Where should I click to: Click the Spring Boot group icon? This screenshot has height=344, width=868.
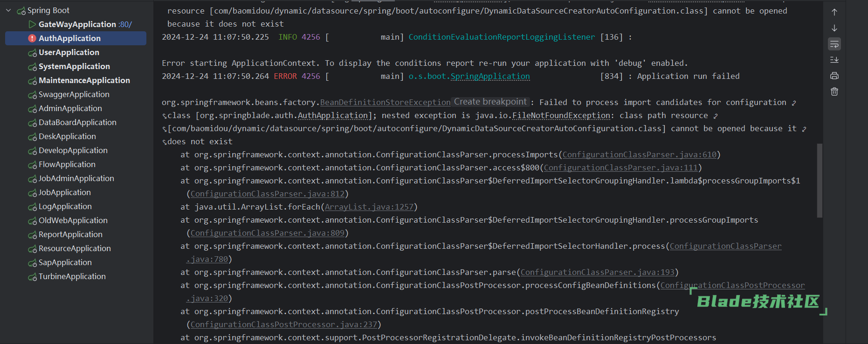(21, 10)
